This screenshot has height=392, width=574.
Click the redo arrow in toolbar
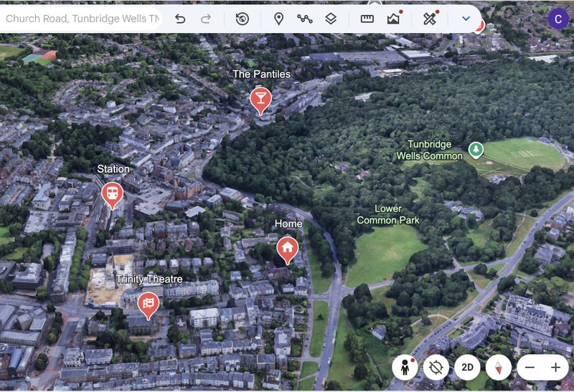click(206, 19)
